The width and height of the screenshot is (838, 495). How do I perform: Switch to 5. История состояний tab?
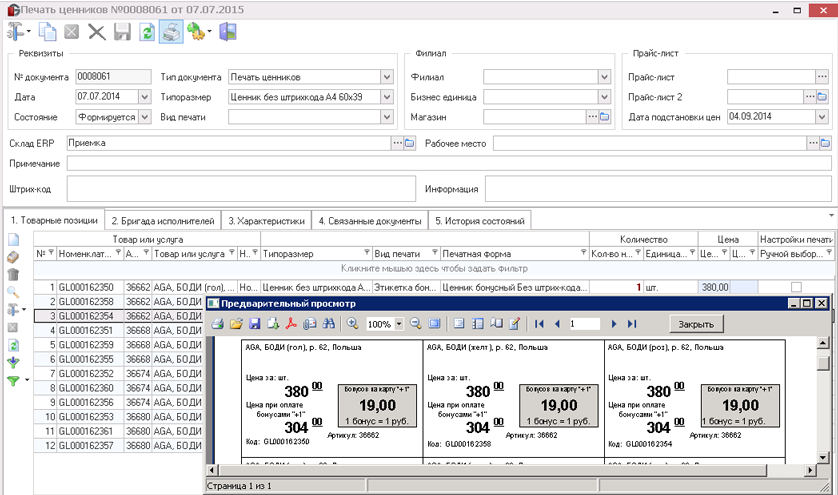(479, 221)
